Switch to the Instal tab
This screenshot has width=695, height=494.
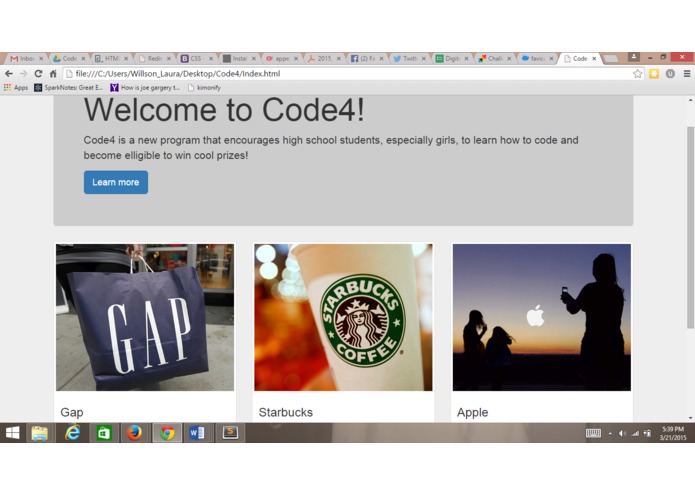pyautogui.click(x=237, y=58)
